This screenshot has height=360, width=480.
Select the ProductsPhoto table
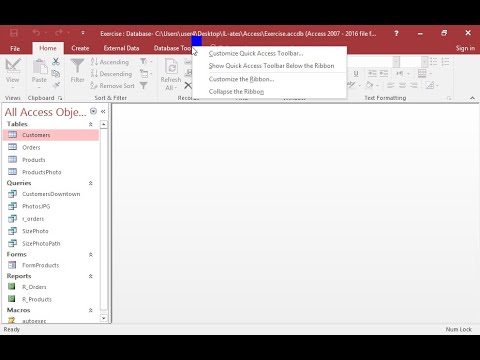click(x=51, y=172)
